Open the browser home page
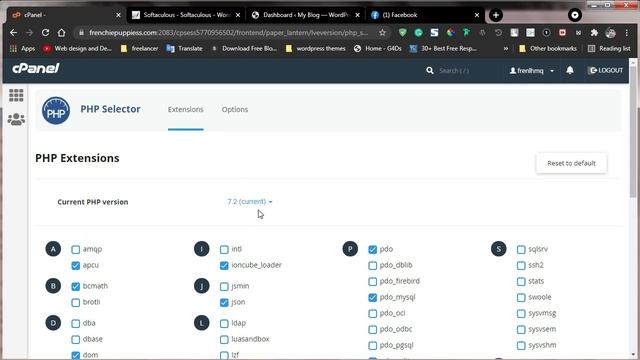This screenshot has height=360, width=640. pos(61,32)
